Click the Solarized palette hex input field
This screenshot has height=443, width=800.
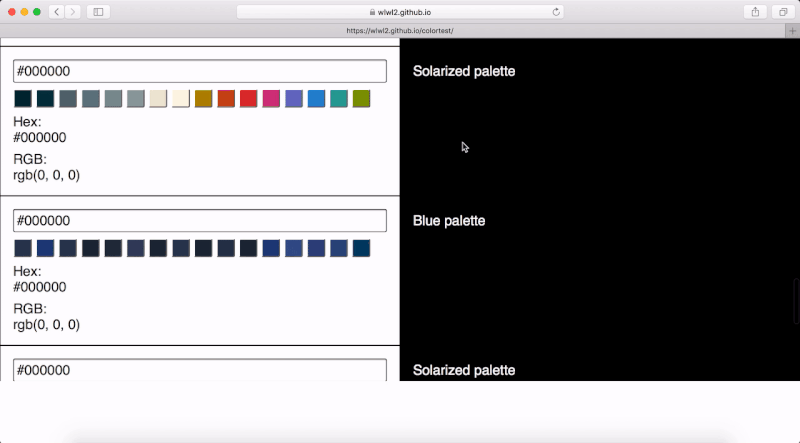(x=200, y=71)
